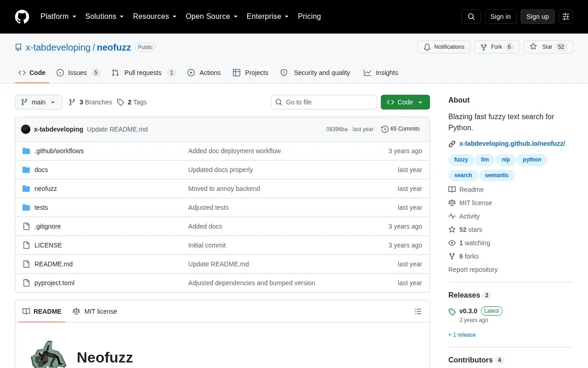Click the Notifications bell button
The width and height of the screenshot is (588, 368).
444,47
